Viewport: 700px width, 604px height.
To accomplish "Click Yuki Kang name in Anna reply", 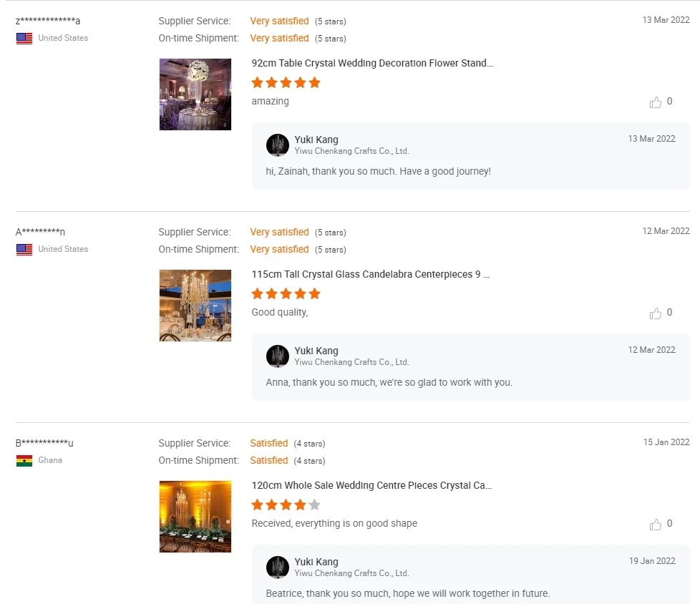I will (316, 351).
